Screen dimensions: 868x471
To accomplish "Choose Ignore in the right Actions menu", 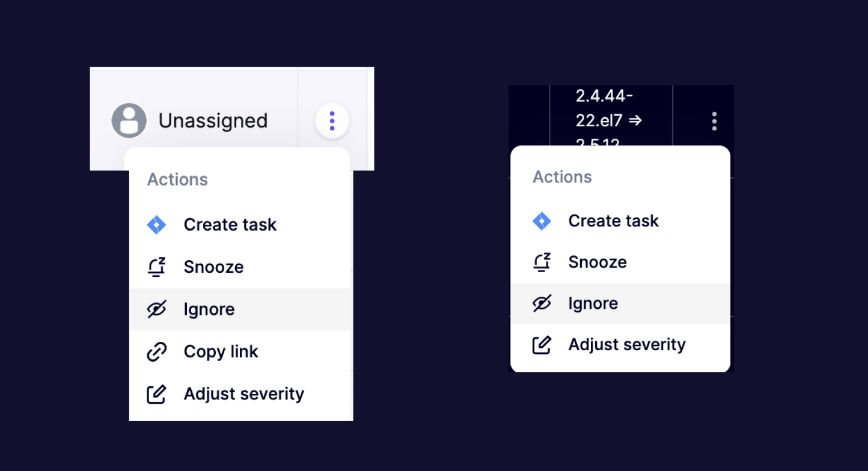I will [620, 303].
